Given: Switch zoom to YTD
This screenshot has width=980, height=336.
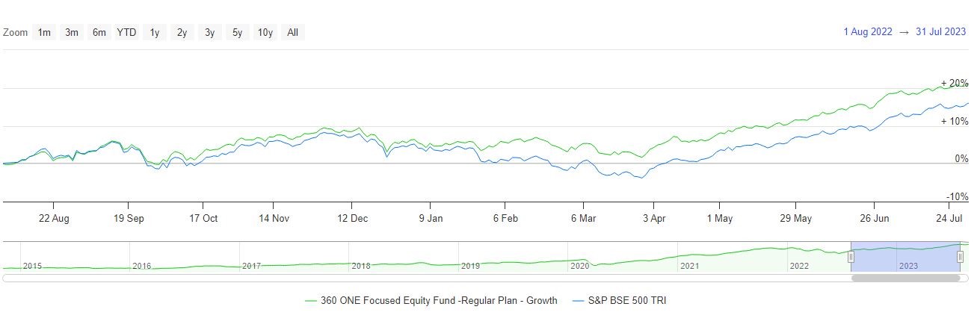Looking at the screenshot, I should click(126, 32).
